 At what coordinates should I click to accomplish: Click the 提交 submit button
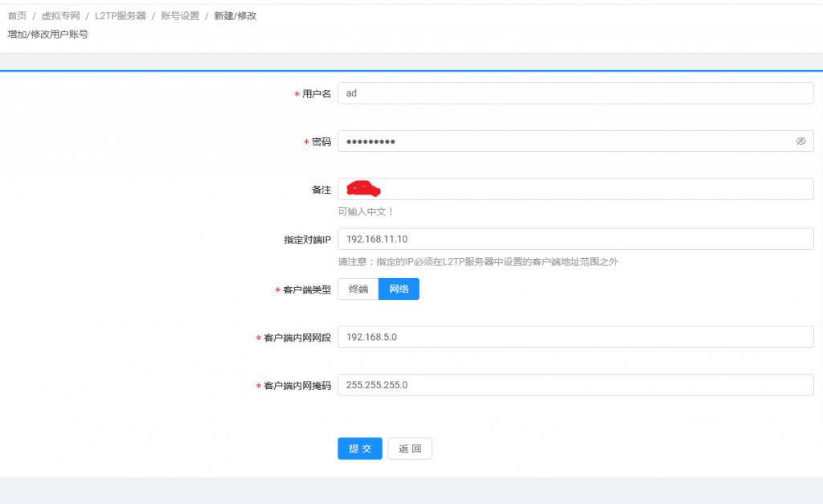(x=360, y=449)
